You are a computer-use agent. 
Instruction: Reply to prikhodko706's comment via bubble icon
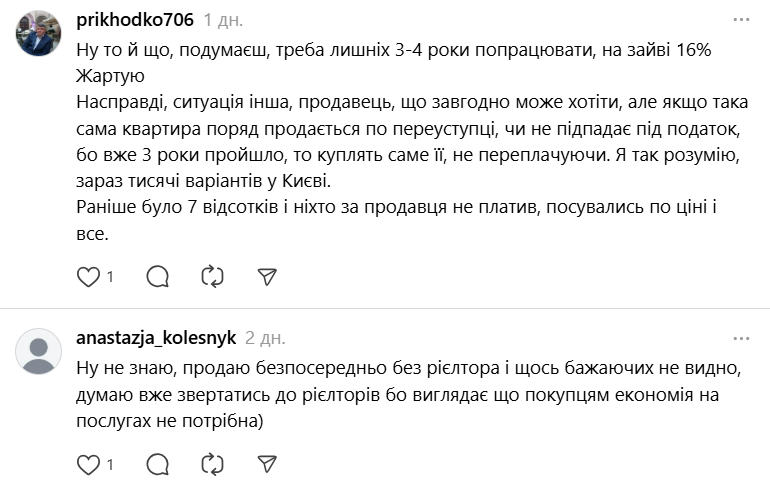click(158, 276)
